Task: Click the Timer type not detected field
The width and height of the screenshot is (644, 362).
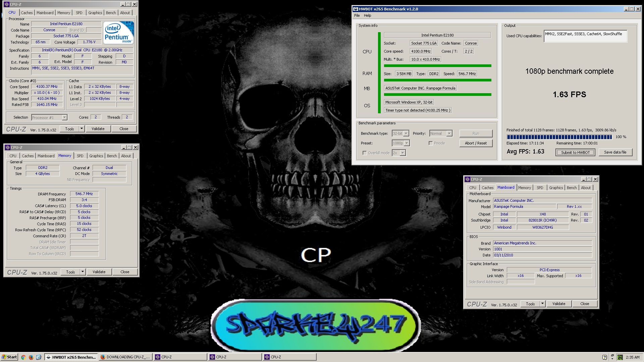Action: pos(418,110)
